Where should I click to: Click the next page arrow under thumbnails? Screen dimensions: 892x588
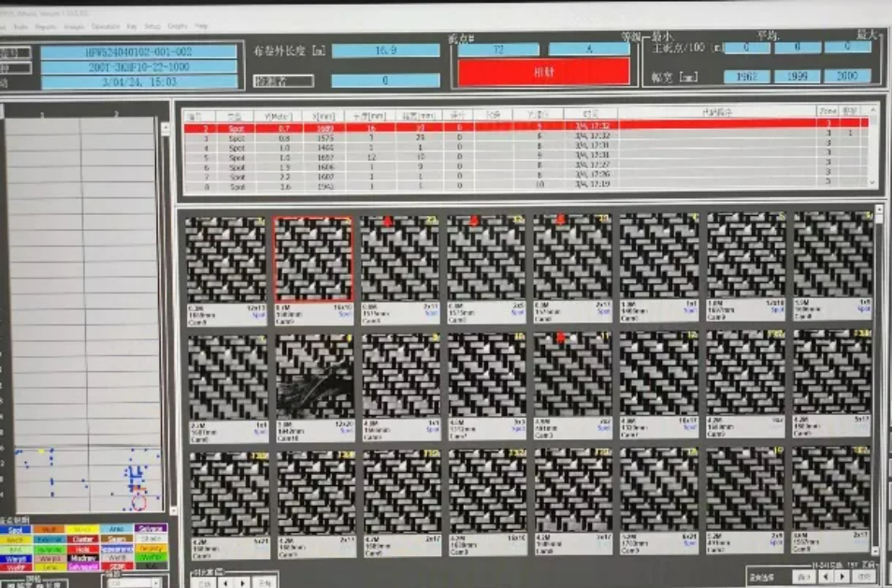(x=842, y=577)
